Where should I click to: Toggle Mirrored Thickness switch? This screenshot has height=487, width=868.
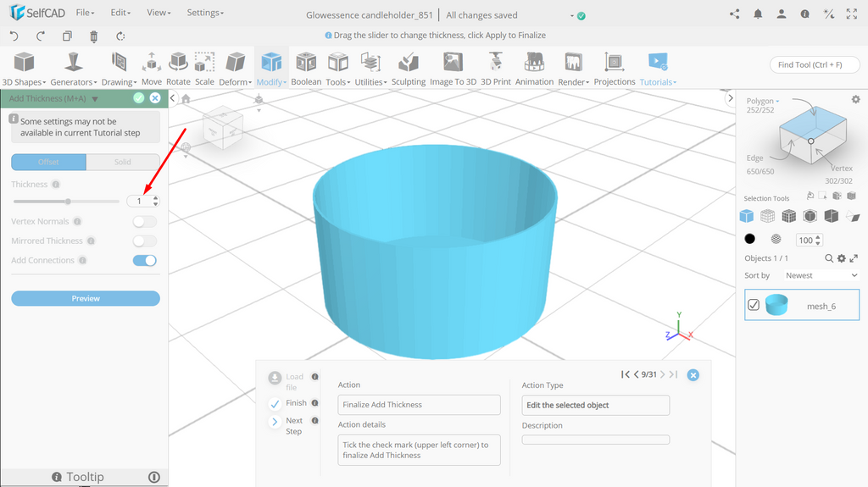coord(144,241)
